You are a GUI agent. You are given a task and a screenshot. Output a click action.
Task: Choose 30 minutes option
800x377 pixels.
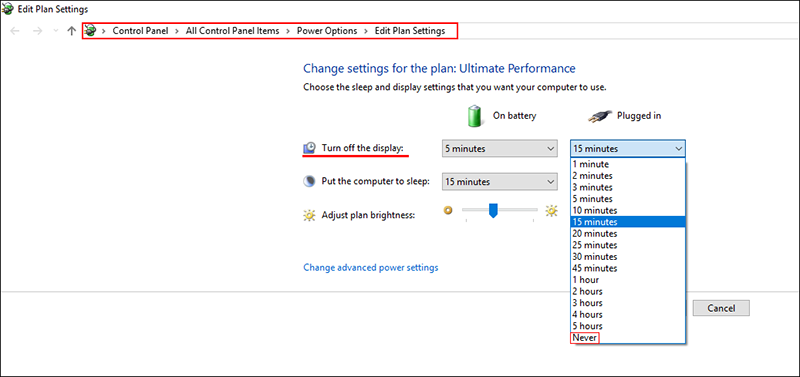628,257
